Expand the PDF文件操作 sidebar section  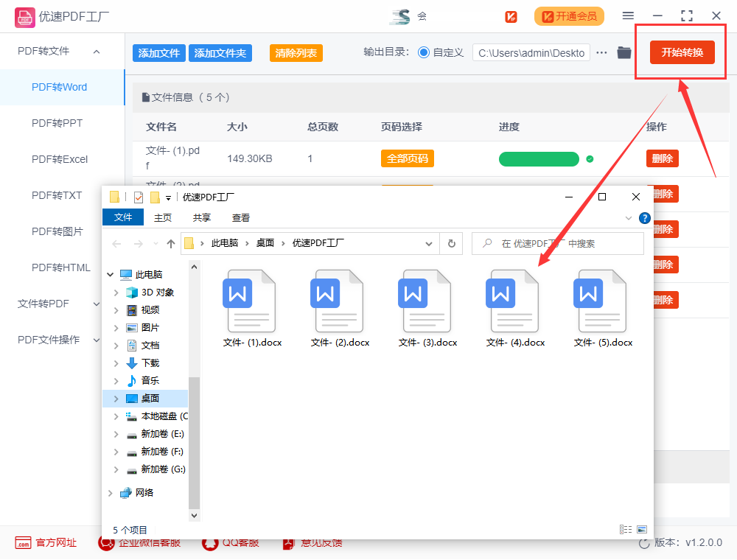97,340
